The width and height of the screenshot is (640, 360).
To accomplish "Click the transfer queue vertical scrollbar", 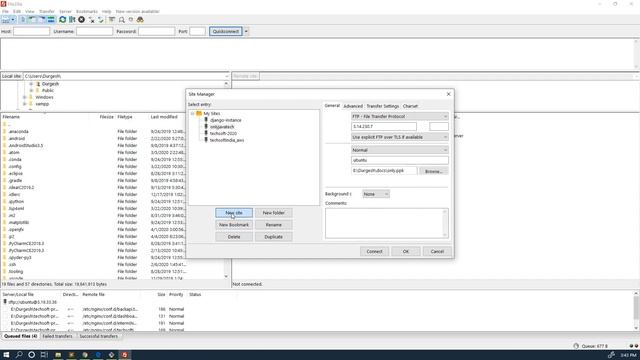I will click(636, 311).
